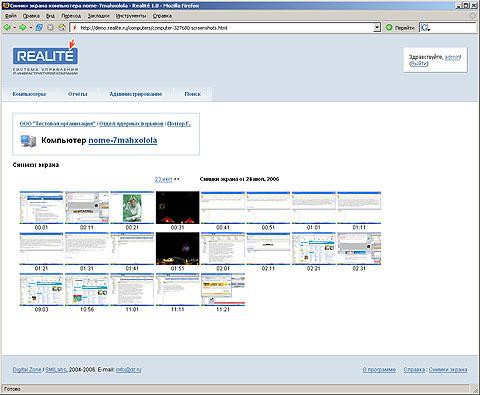
Task: Open the 01:01 screenshot thumbnail
Action: pyautogui.click(x=313, y=207)
